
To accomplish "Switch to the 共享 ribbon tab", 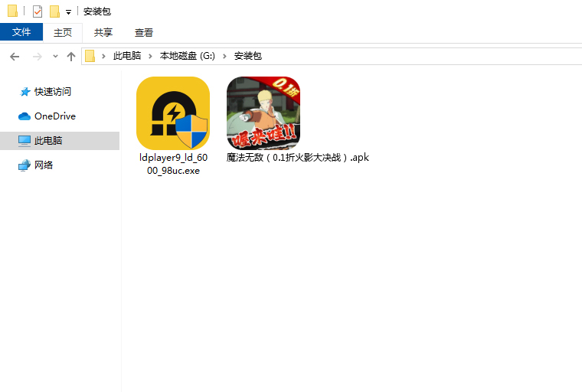I will pos(103,32).
